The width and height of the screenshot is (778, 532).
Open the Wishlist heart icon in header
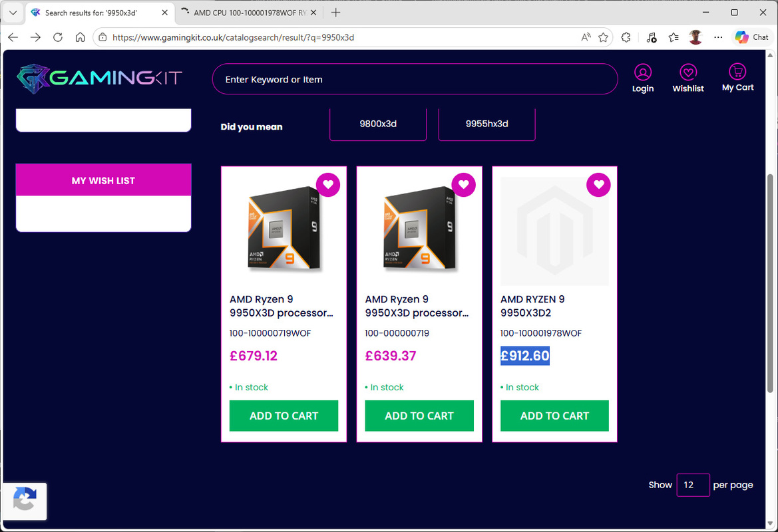coord(687,72)
